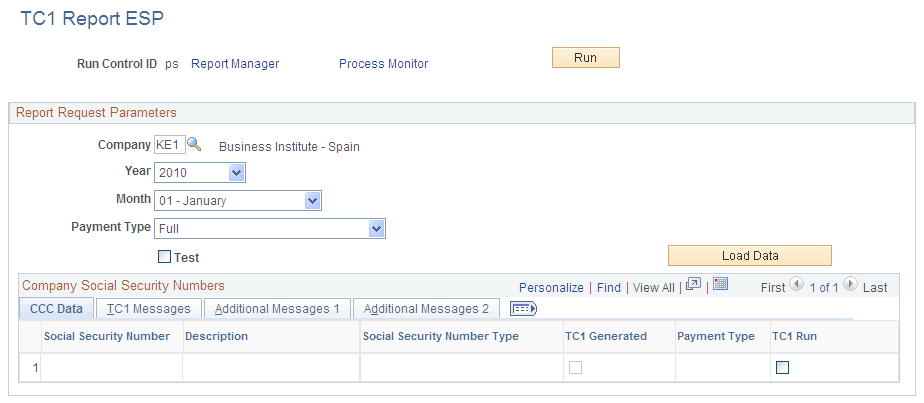Image resolution: width=924 pixels, height=403 pixels.
Task: Open the Process Monitor link
Action: (384, 64)
